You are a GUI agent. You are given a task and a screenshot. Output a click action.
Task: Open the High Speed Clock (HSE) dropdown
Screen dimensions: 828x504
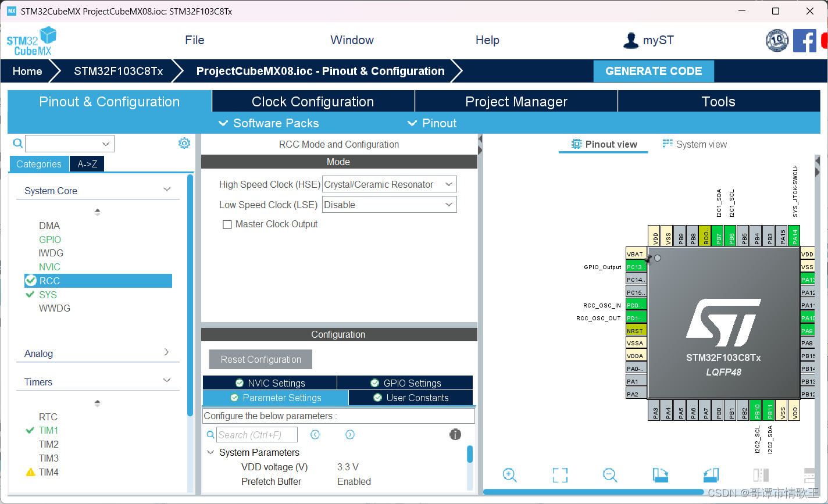point(390,184)
